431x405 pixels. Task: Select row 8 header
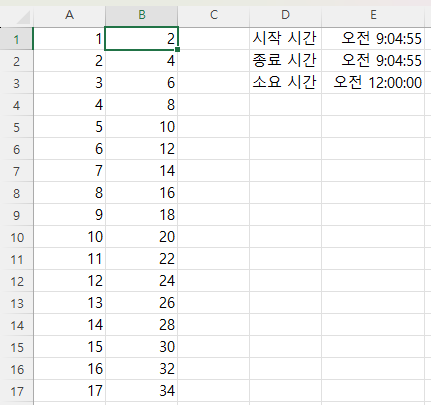(x=16, y=193)
